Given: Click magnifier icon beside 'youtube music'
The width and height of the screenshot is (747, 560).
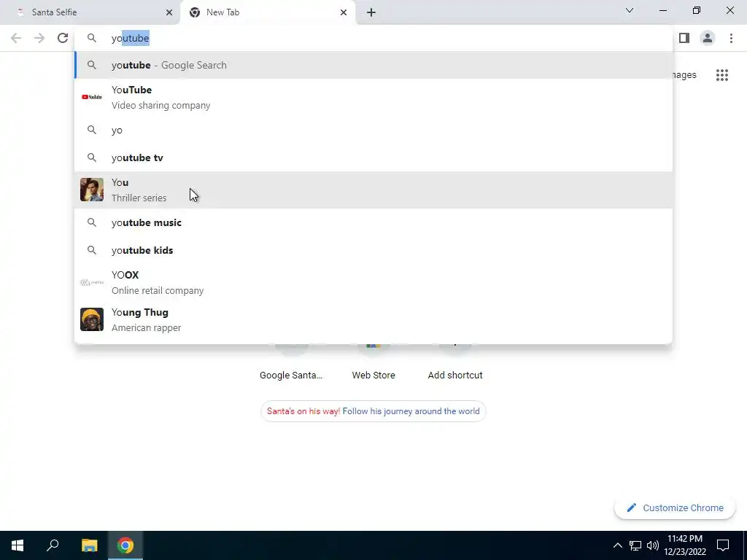Looking at the screenshot, I should [91, 222].
